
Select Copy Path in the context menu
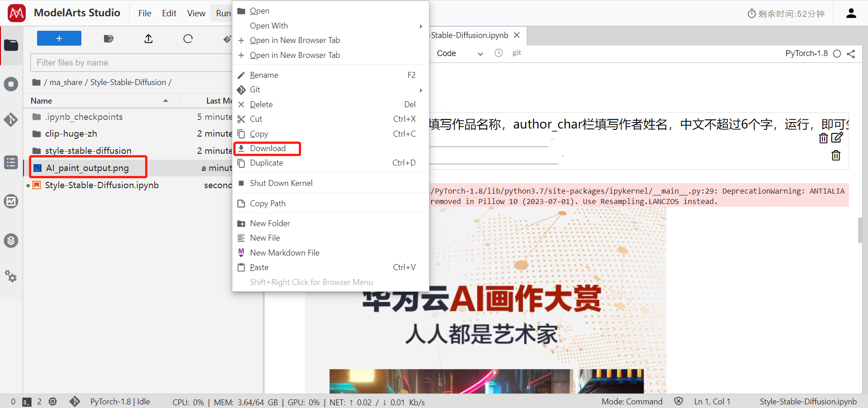(x=330, y=204)
